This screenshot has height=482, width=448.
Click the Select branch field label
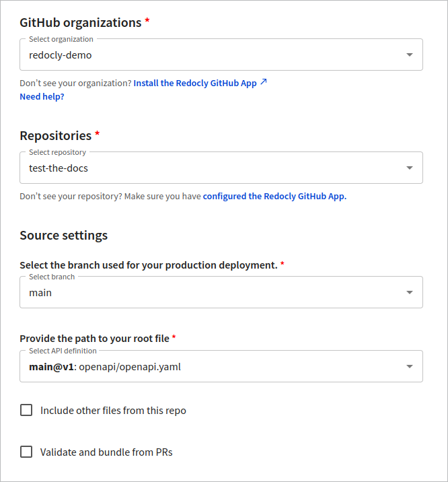52,277
